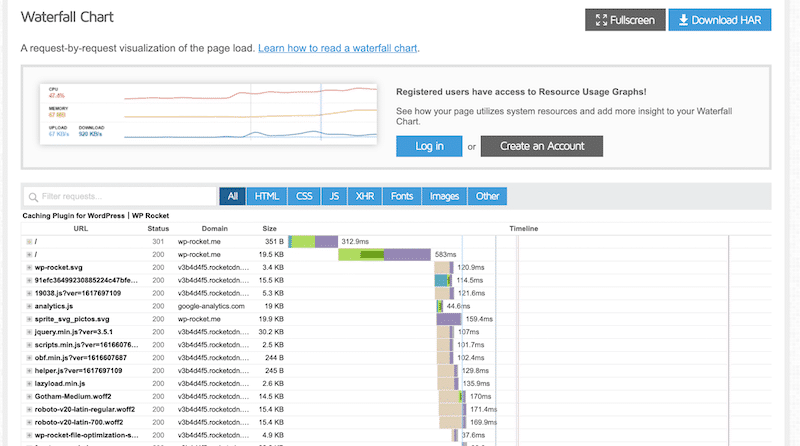Click the 312.9ms timing bar

(x=313, y=241)
